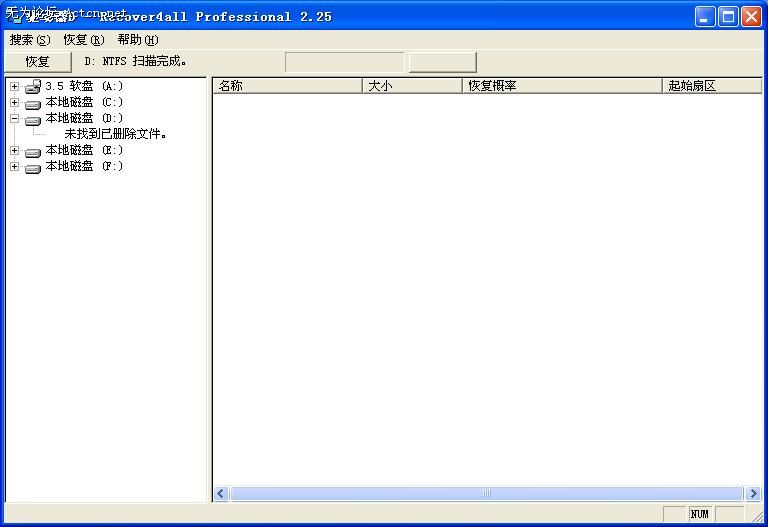The image size is (768, 527).
Task: Click the window resize grip icon
Action: coord(758,516)
